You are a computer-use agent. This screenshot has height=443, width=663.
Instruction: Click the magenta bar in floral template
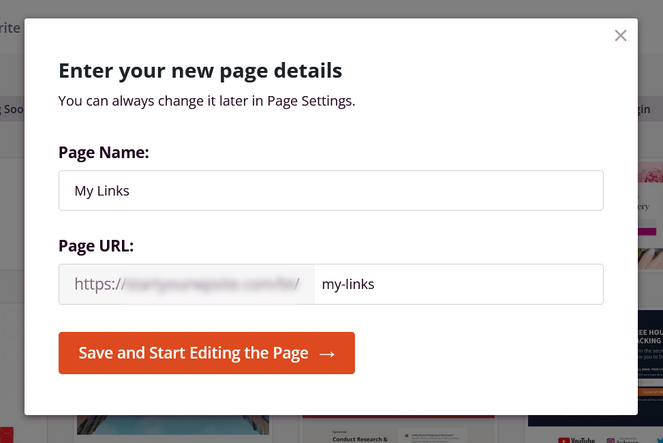point(647,232)
